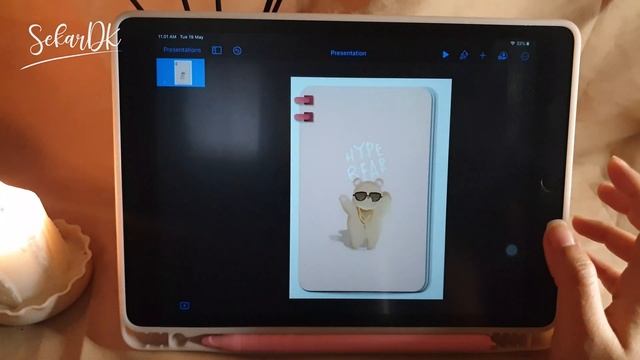Open the slide navigator view options icon

click(x=217, y=50)
